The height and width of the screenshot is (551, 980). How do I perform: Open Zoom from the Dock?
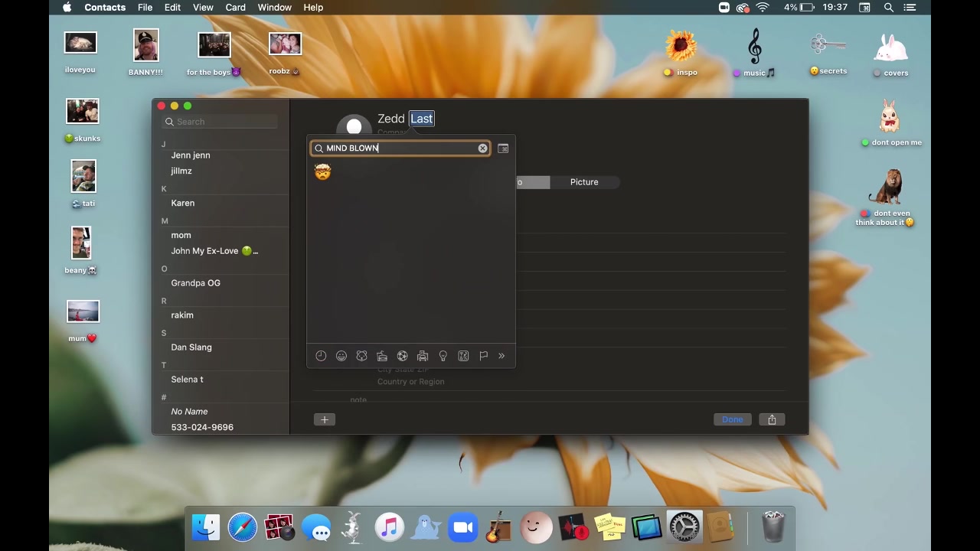[462, 528]
